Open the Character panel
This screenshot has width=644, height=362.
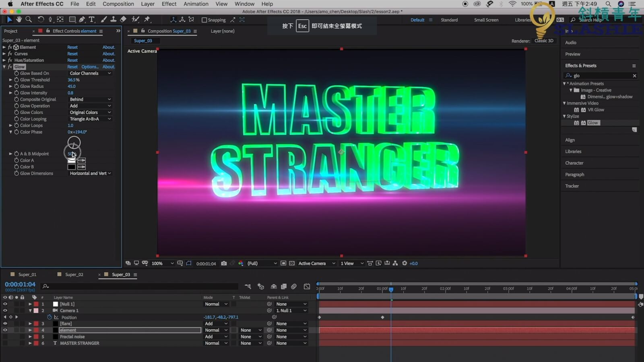[x=574, y=163]
